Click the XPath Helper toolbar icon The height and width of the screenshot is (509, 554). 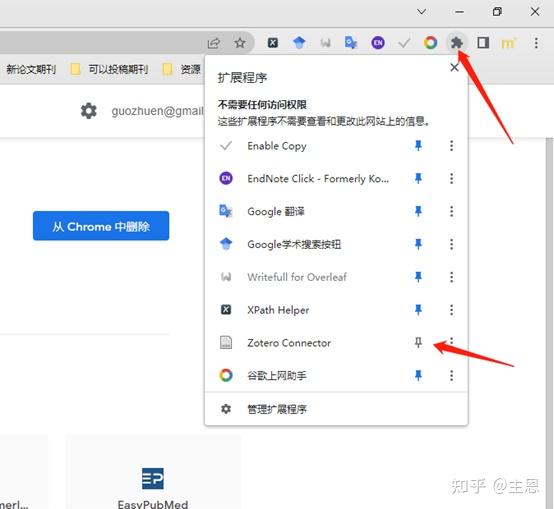[x=272, y=43]
